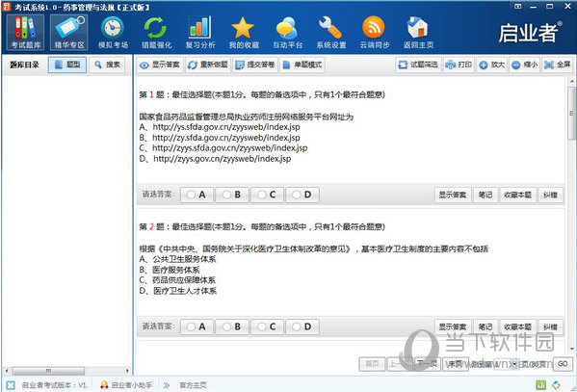The image size is (577, 392).
Task: Choose answer D for question 2
Action: [x=302, y=327]
